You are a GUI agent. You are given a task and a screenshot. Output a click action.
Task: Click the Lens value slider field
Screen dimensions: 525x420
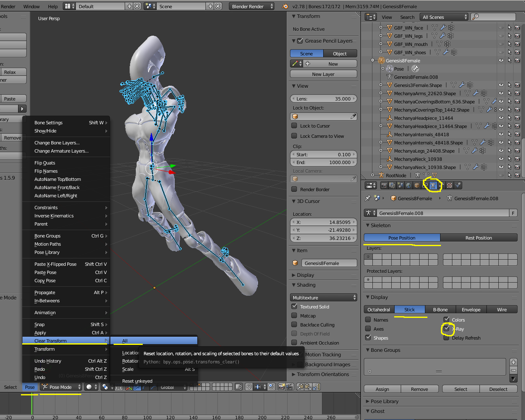pos(323,98)
